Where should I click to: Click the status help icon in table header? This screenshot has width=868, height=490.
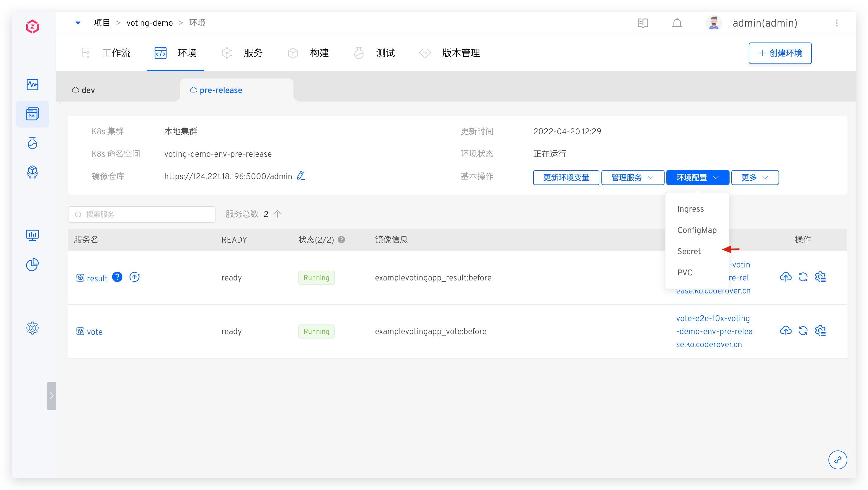coord(341,240)
